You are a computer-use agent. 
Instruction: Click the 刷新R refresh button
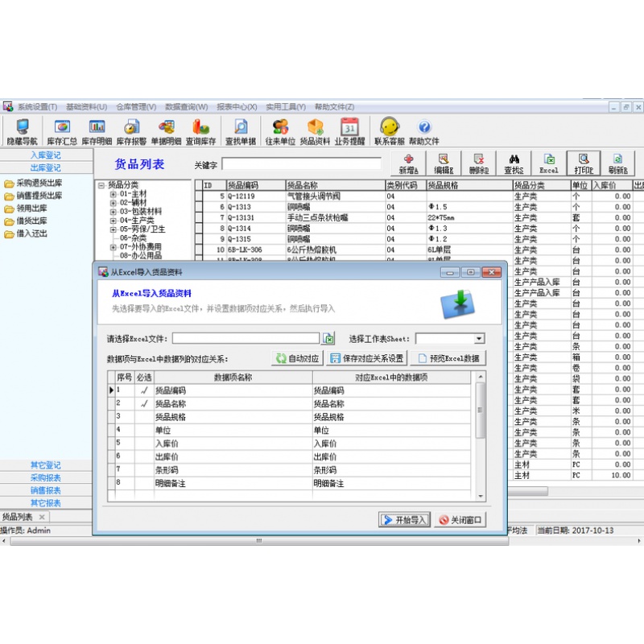(617, 163)
